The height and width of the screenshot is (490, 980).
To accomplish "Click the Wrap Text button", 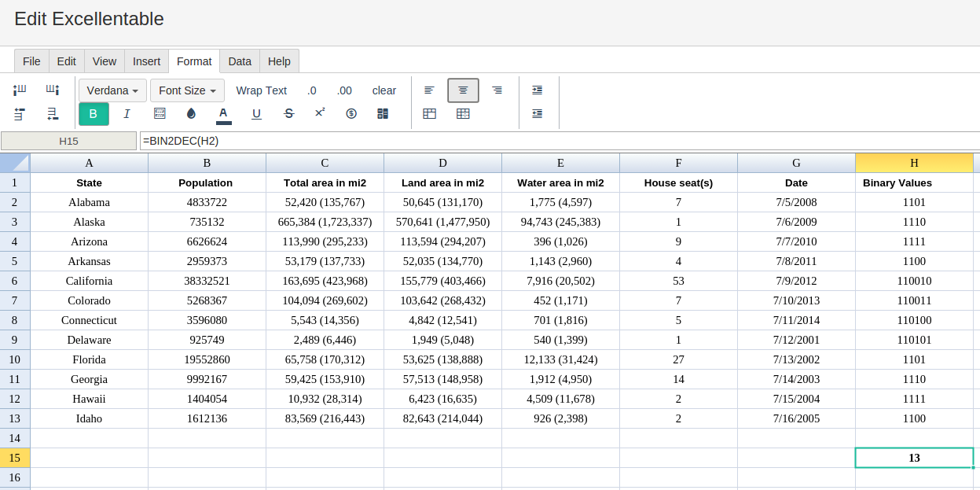I will [x=261, y=90].
